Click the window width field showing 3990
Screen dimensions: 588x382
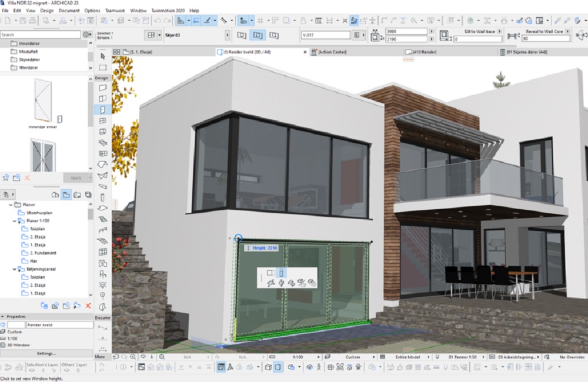(x=406, y=32)
